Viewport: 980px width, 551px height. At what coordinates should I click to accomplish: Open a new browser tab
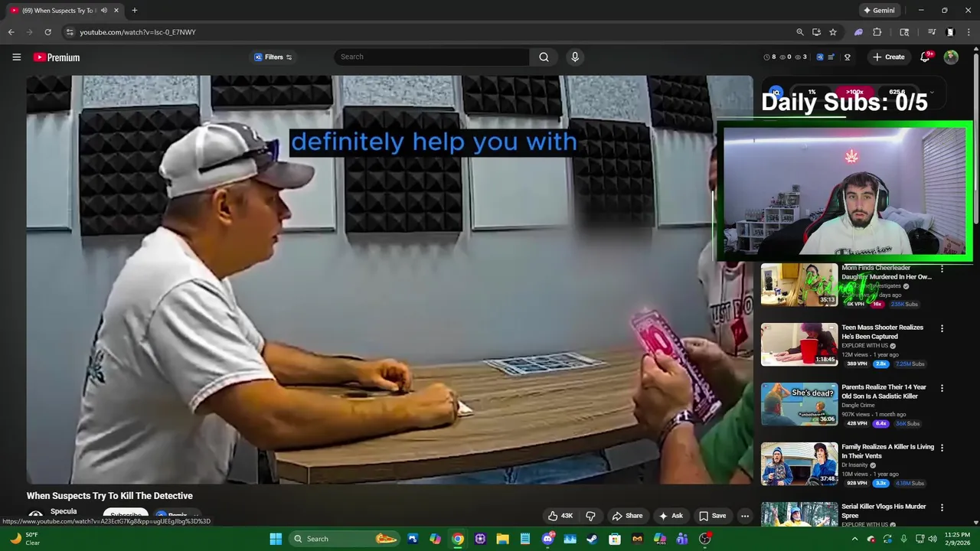tap(135, 11)
